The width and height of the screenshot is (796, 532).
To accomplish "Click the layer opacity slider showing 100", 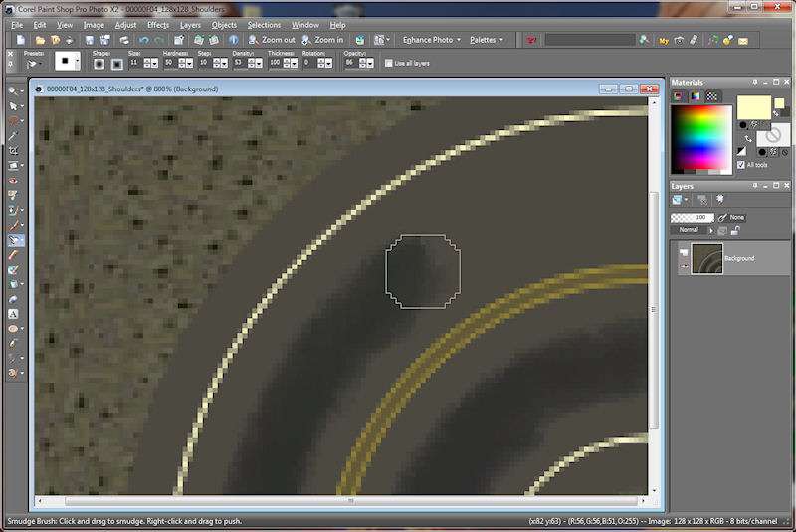I will click(x=692, y=217).
